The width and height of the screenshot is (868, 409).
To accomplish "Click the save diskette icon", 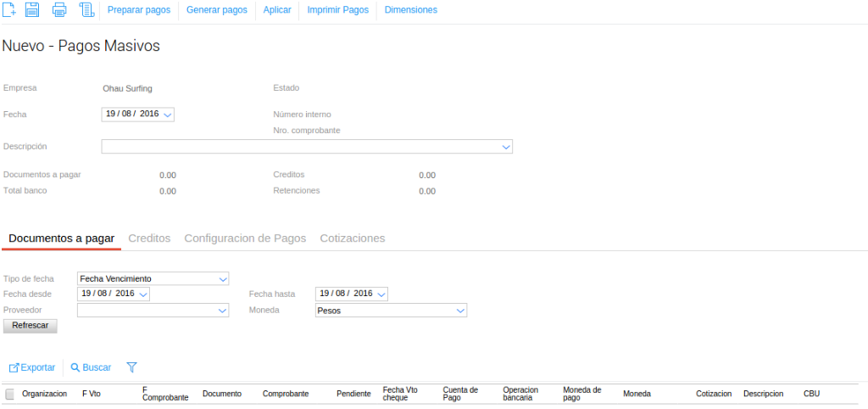I will [x=32, y=9].
